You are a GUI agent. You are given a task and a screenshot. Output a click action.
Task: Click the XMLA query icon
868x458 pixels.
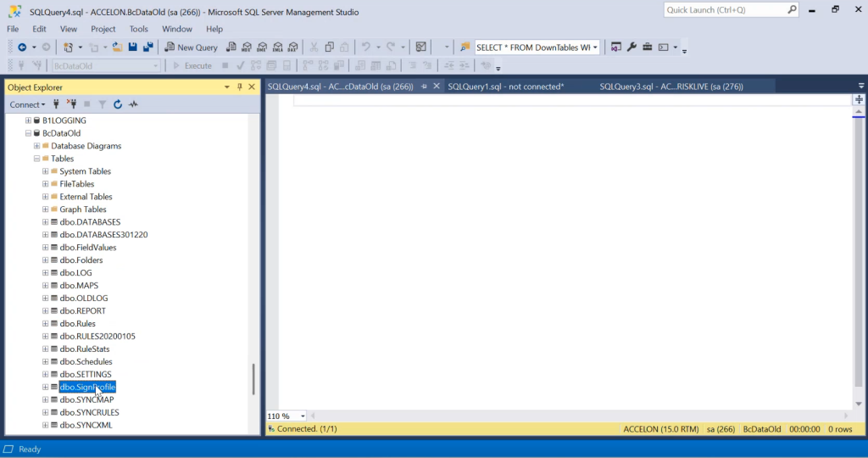(x=278, y=47)
